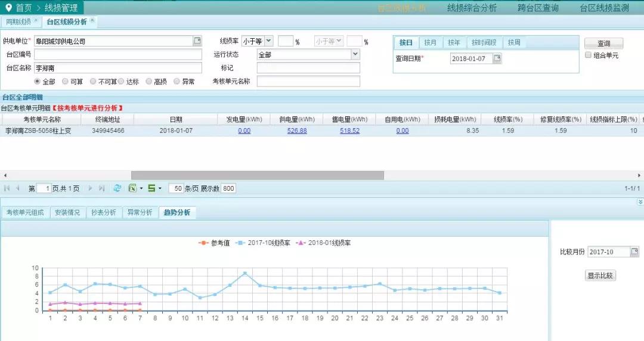Click the horizontal scrollbar under the table
Image resolution: width=644 pixels, height=341 pixels.
pyautogui.click(x=266, y=175)
